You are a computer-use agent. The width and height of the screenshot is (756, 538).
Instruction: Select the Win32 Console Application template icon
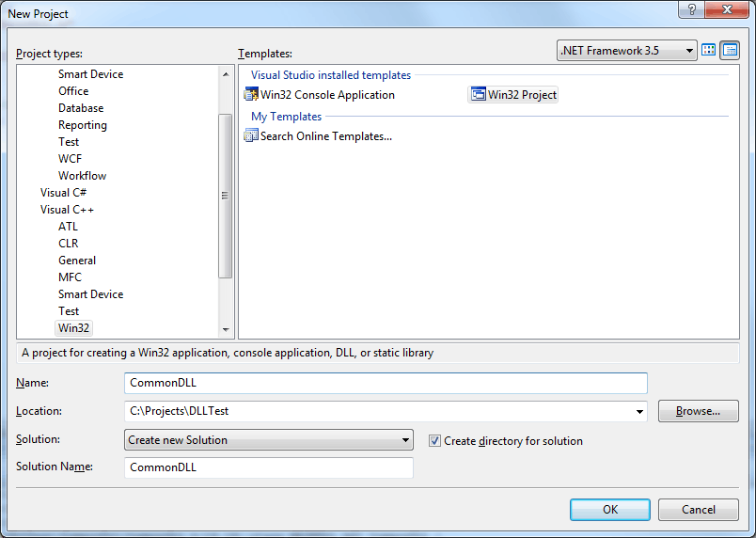pyautogui.click(x=251, y=94)
